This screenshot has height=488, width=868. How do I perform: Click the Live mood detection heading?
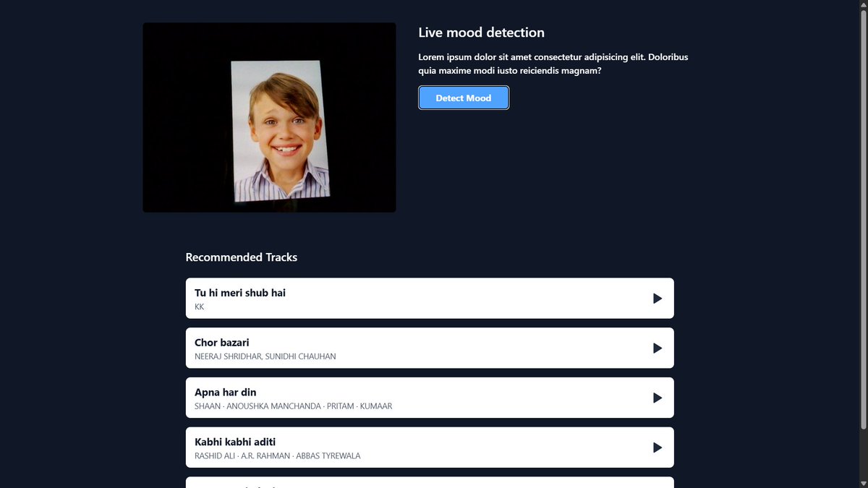pos(482,33)
